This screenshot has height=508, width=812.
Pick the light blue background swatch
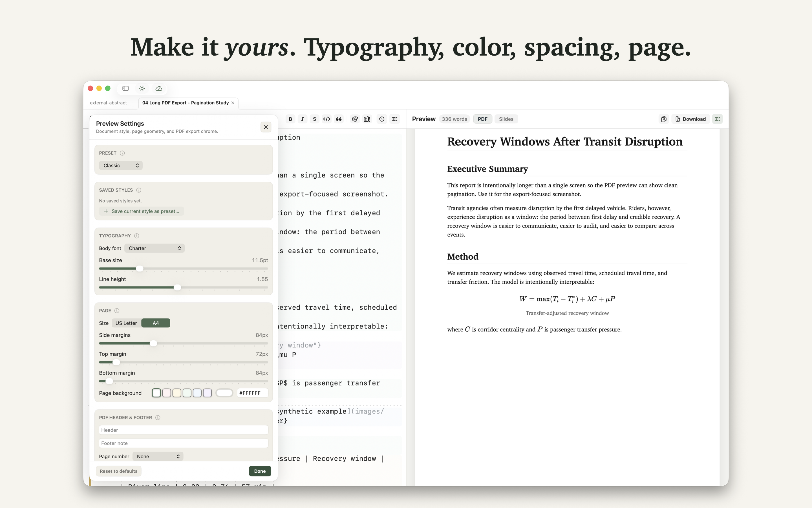point(197,393)
